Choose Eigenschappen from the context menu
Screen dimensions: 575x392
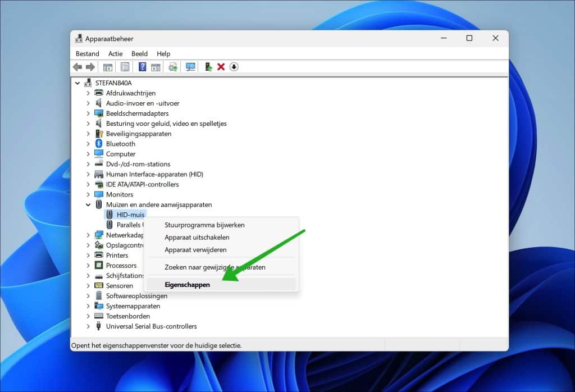[187, 285]
